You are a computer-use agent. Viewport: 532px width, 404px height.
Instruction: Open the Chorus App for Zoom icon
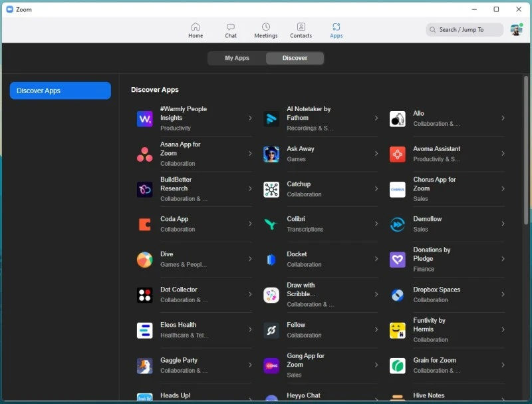pos(397,190)
